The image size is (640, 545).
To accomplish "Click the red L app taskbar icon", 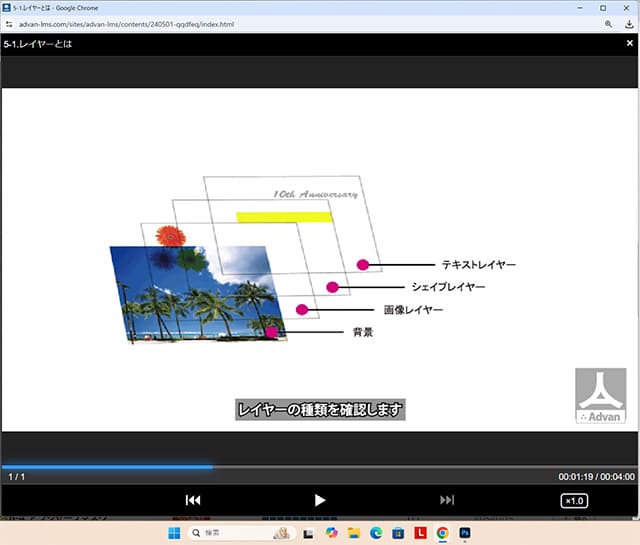I will point(420,533).
